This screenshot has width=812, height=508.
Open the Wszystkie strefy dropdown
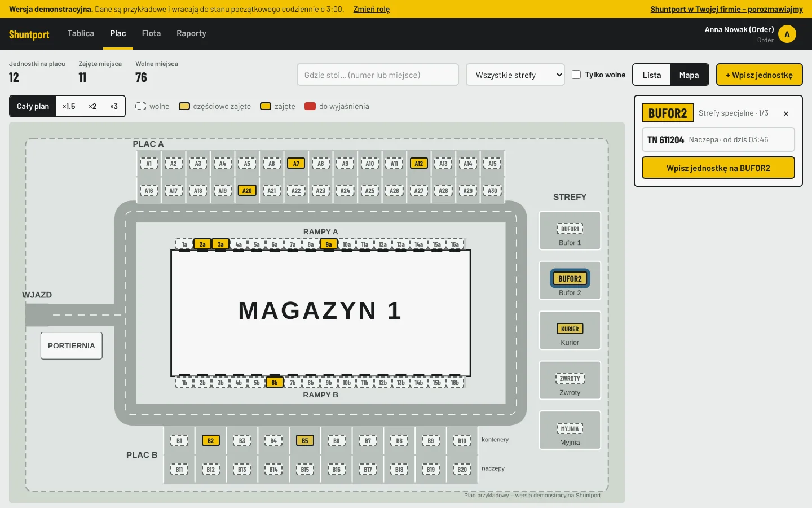pyautogui.click(x=515, y=75)
